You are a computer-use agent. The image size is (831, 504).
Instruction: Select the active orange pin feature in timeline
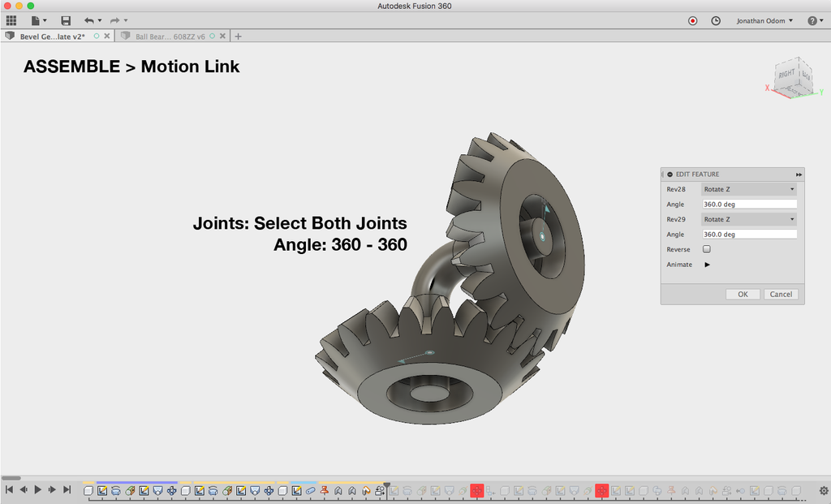point(325,491)
